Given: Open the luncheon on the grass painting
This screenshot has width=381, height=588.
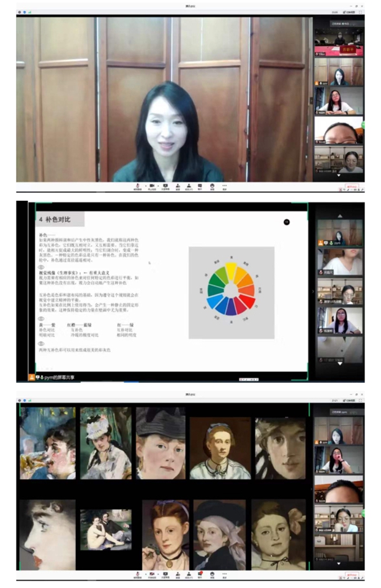Looking at the screenshot, I should (x=106, y=529).
